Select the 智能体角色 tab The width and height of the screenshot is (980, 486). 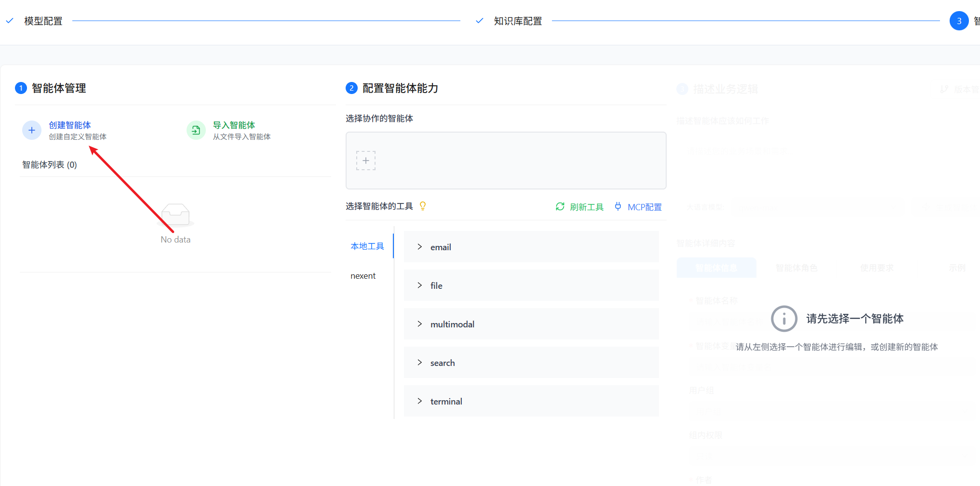[796, 268]
